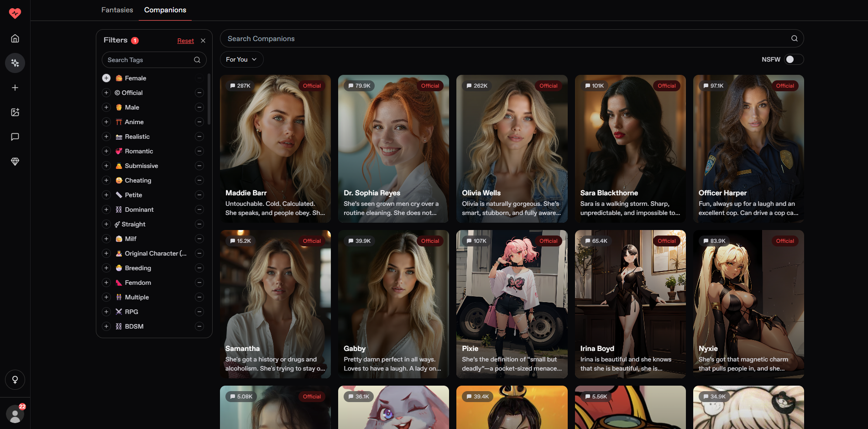Click the Realistic tag label
Image resolution: width=868 pixels, height=429 pixels.
pyautogui.click(x=137, y=136)
